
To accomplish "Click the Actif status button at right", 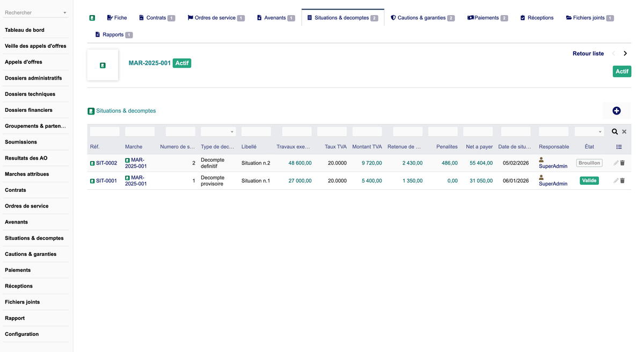I will [622, 71].
